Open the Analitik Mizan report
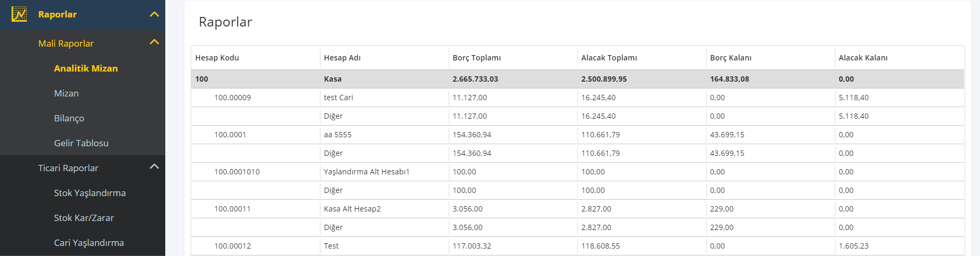This screenshot has height=256, width=980. 86,68
